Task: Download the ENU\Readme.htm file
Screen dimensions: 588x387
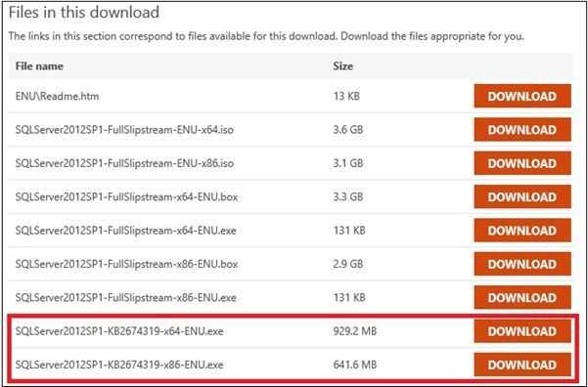Action: tap(522, 96)
